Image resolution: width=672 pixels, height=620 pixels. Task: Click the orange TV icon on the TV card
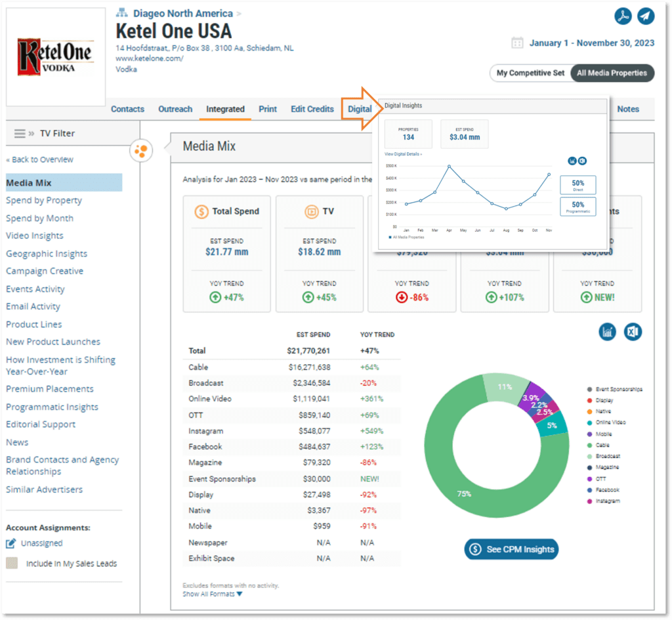311,211
